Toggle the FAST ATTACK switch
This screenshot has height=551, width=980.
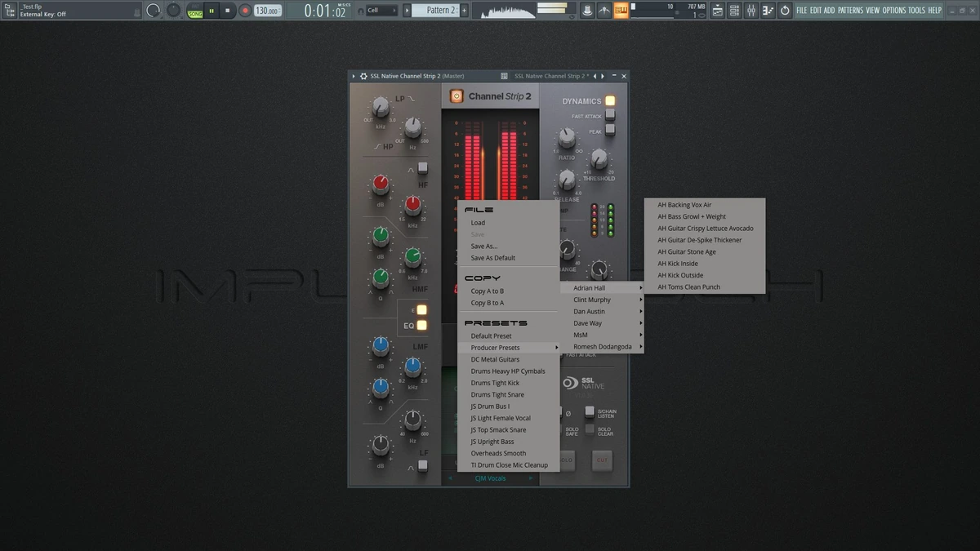609,116
